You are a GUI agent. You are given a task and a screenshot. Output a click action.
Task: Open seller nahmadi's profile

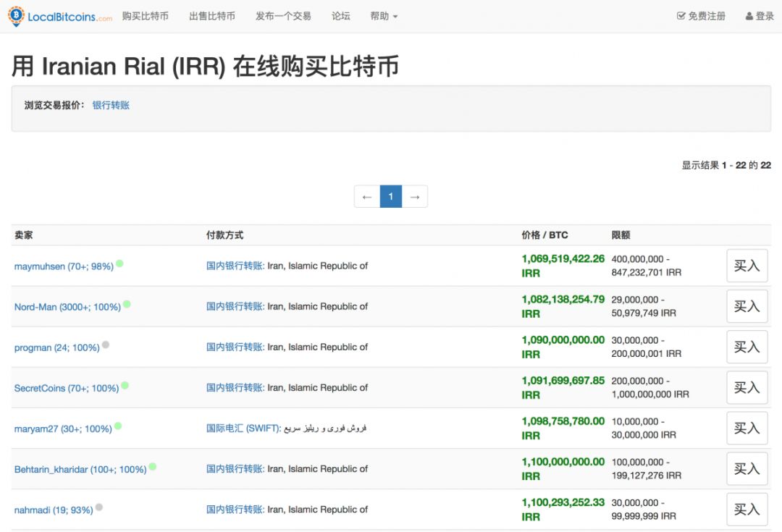[54, 510]
